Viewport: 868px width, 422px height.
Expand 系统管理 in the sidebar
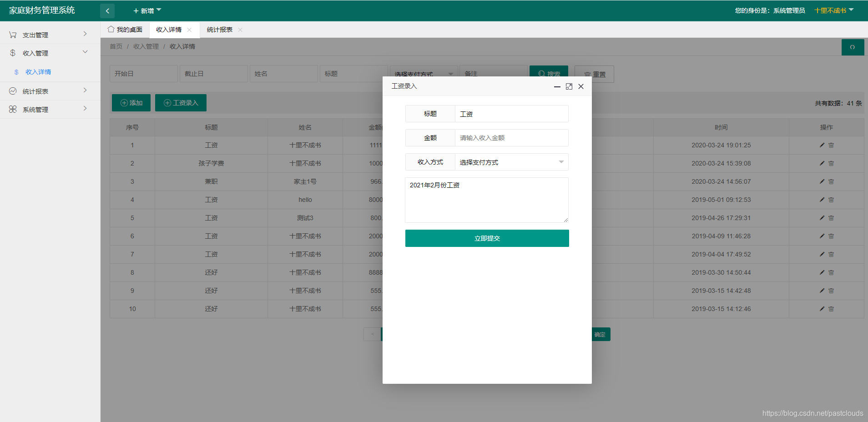pos(50,109)
